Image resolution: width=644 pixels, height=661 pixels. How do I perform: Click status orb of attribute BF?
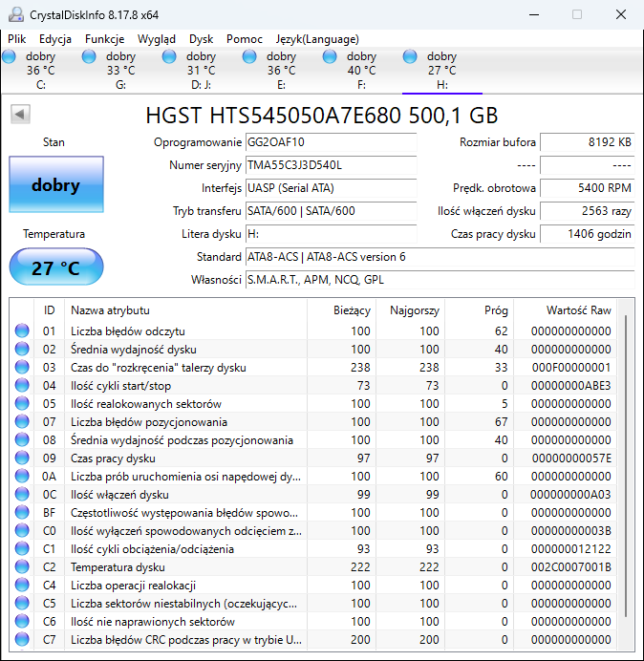tap(22, 512)
